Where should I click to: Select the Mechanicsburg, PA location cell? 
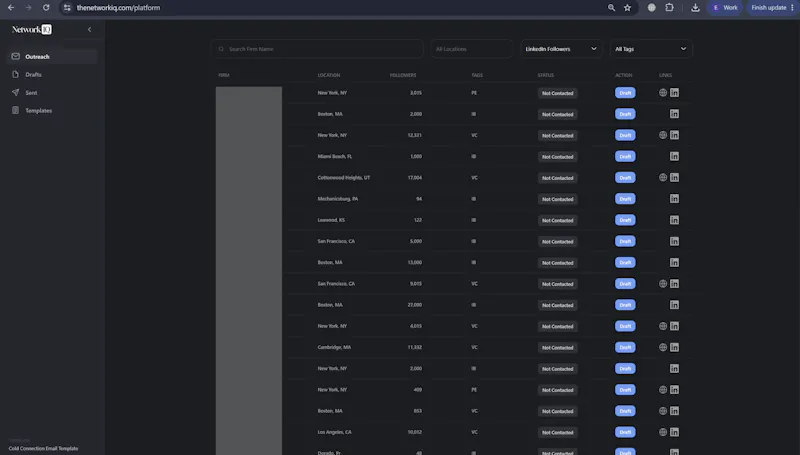point(338,199)
